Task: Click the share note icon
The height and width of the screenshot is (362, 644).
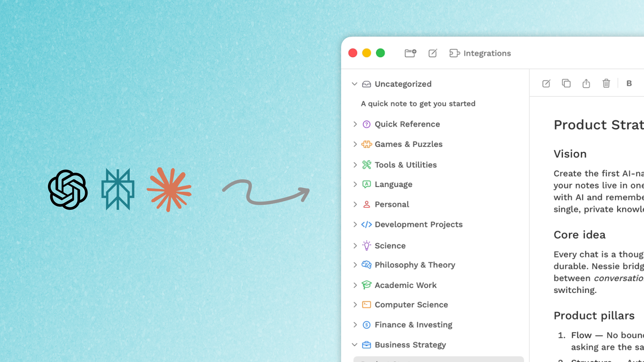Action: pos(586,83)
